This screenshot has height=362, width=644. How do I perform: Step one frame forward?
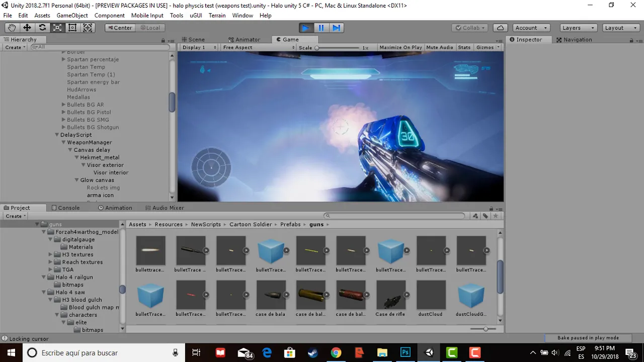[337, 28]
